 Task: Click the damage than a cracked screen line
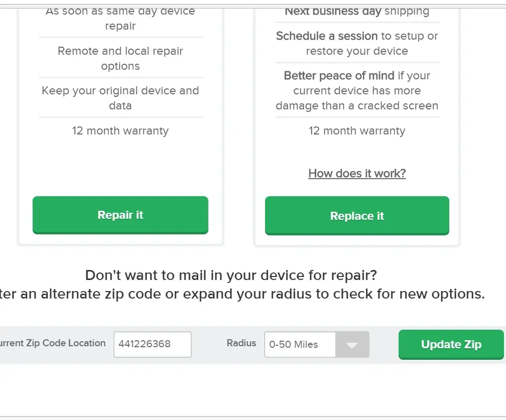click(357, 106)
